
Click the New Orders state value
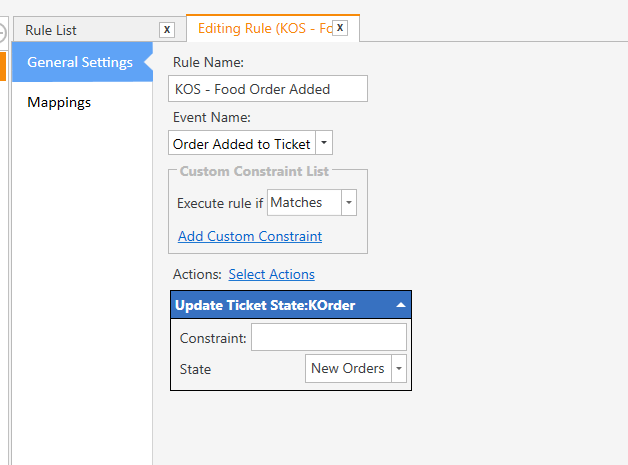pos(347,368)
